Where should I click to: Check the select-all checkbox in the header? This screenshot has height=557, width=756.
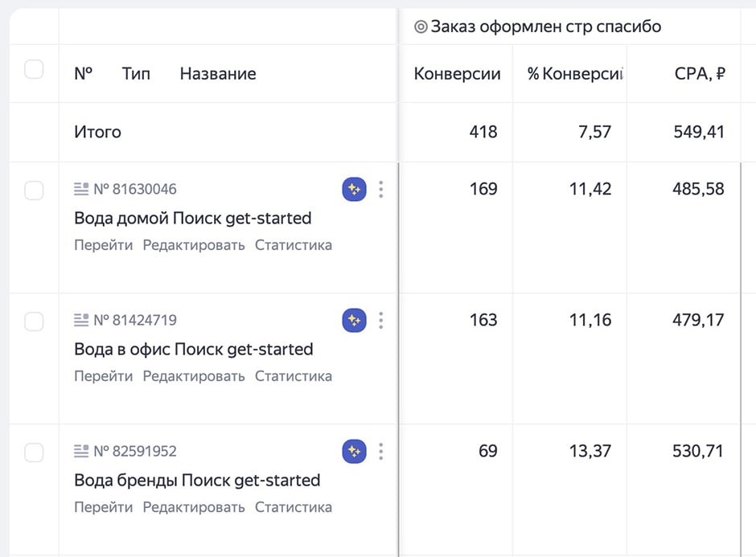coord(33,69)
